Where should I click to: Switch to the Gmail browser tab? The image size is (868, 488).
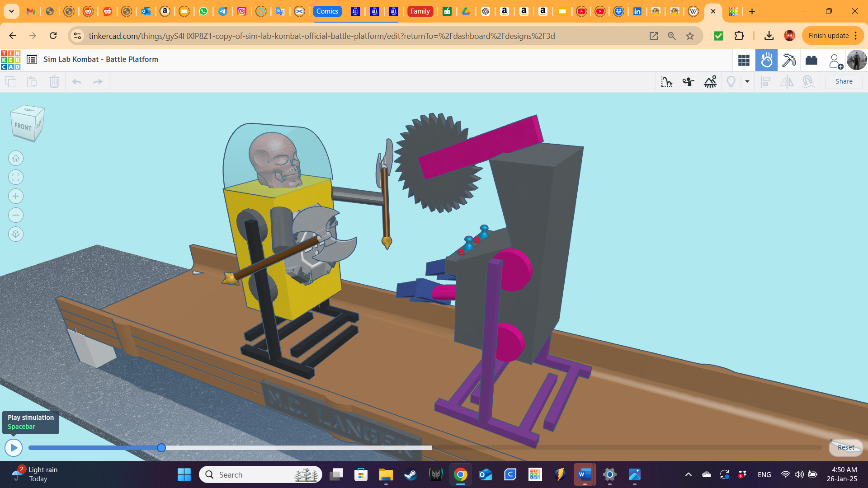tap(31, 11)
